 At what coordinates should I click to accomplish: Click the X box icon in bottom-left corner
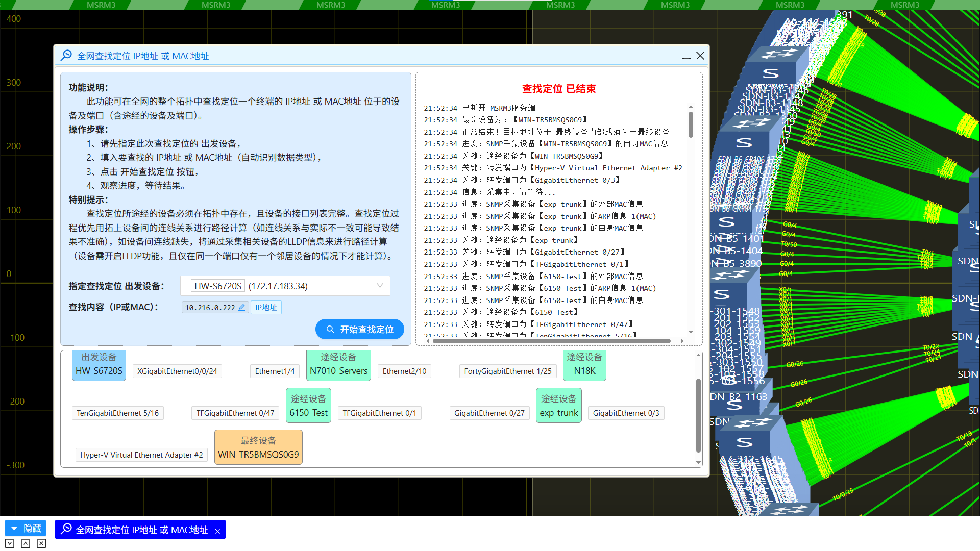click(x=41, y=543)
